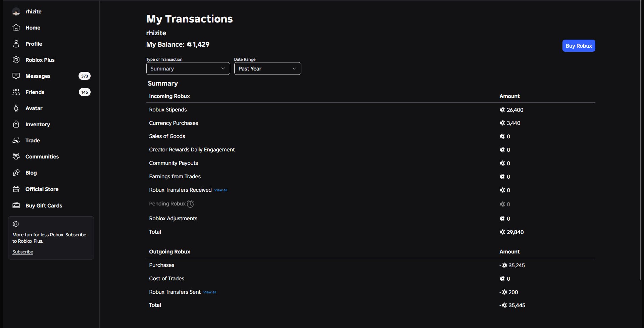Click the page vertical scrollbar

[x=641, y=140]
